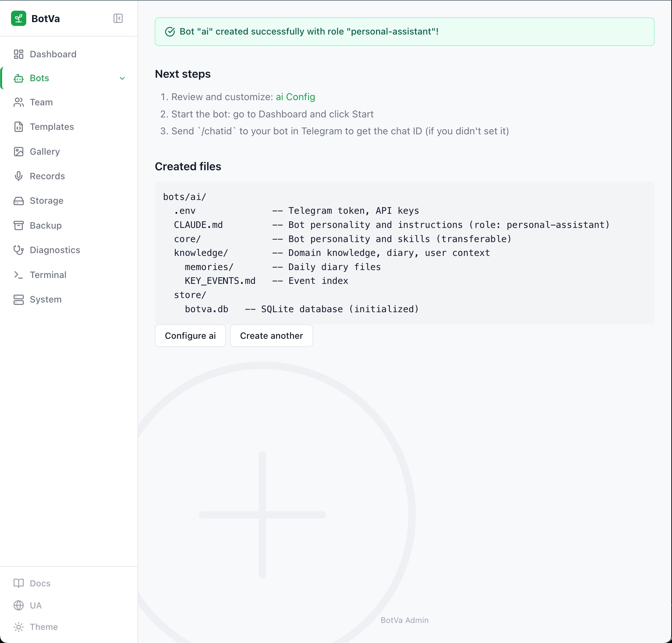Click the Records microphone icon
Image resolution: width=672 pixels, height=643 pixels.
tap(19, 176)
